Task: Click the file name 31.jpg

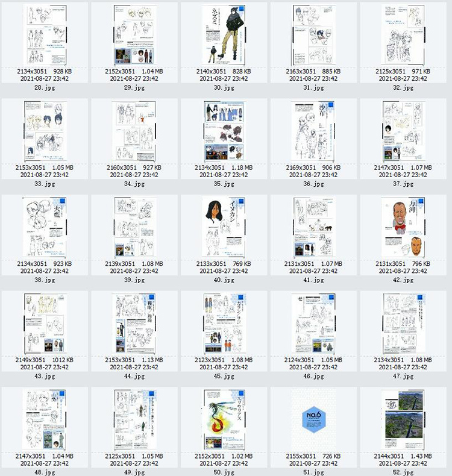Action: [313, 88]
